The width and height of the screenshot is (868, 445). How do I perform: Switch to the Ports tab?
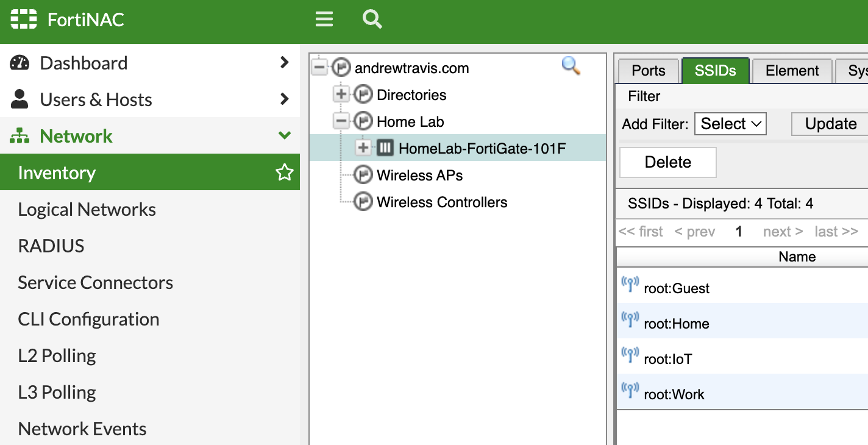649,71
